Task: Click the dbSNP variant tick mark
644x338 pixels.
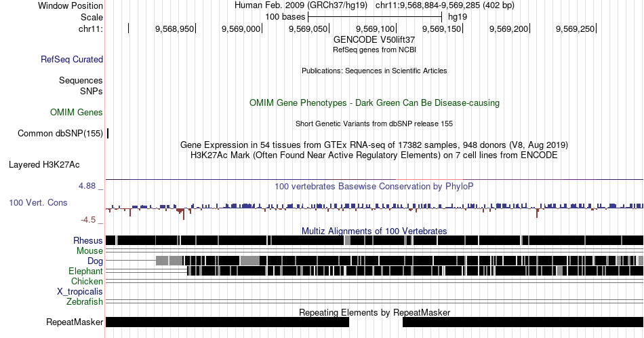Action: (x=108, y=133)
